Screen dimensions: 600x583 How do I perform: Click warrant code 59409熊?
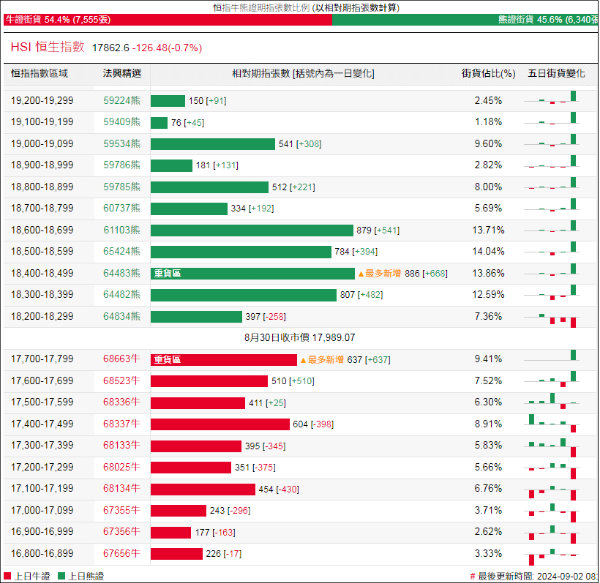122,122
